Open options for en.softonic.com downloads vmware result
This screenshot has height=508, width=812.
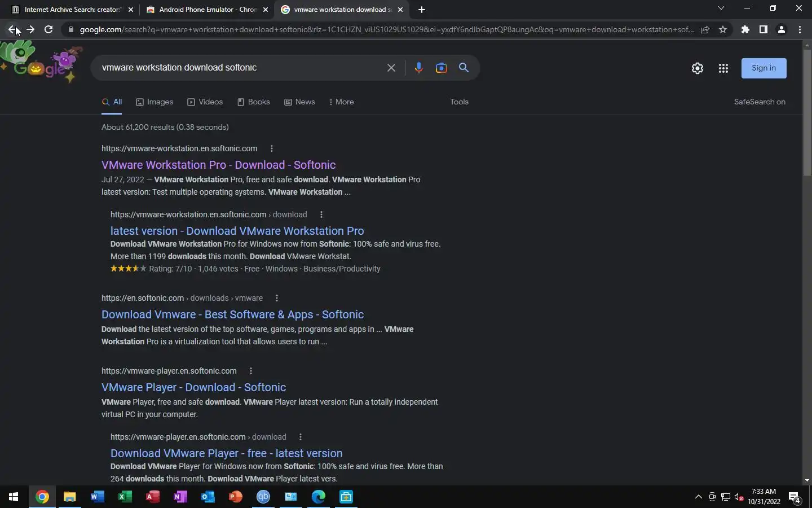(277, 298)
